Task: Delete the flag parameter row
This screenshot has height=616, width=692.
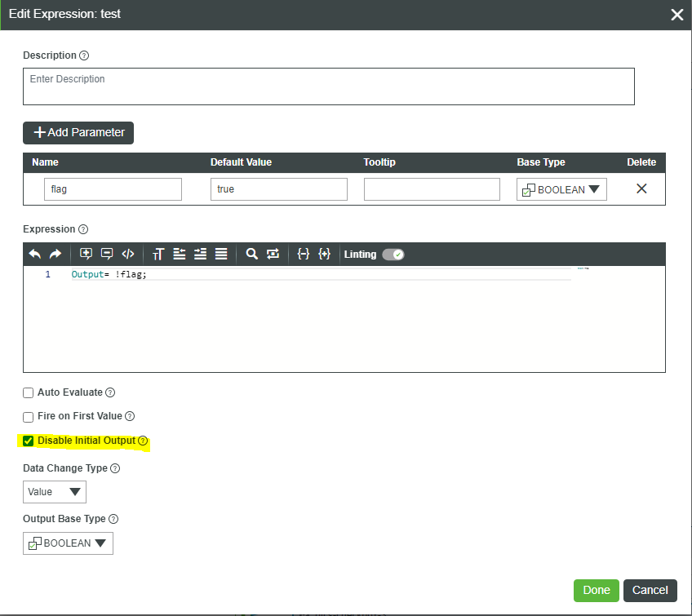Action: tap(641, 188)
